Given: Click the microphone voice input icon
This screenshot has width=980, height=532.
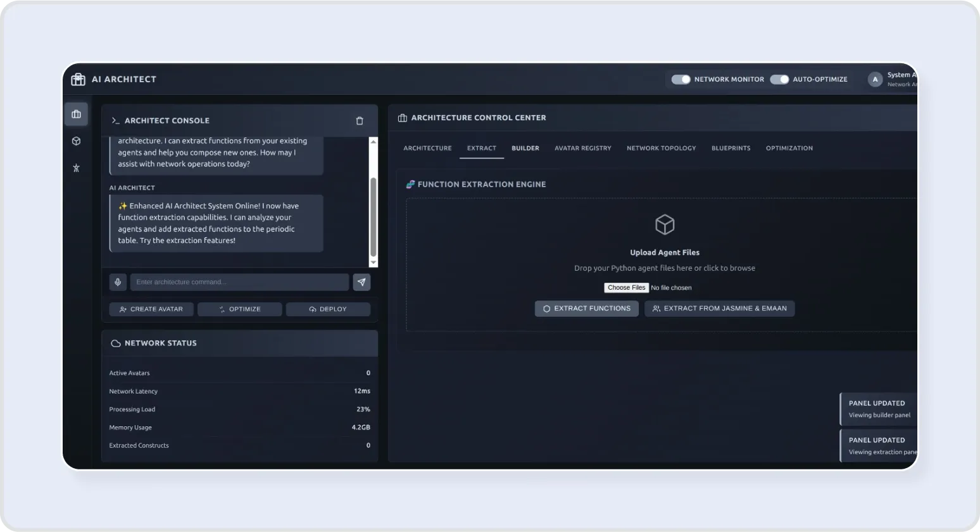Looking at the screenshot, I should point(118,282).
